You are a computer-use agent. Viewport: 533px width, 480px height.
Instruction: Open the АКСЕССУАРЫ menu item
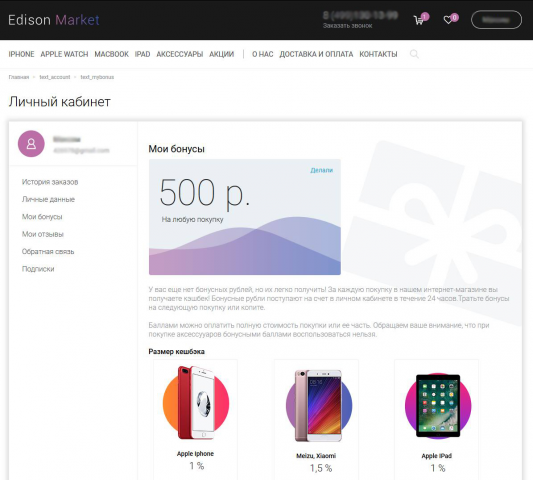pyautogui.click(x=179, y=54)
